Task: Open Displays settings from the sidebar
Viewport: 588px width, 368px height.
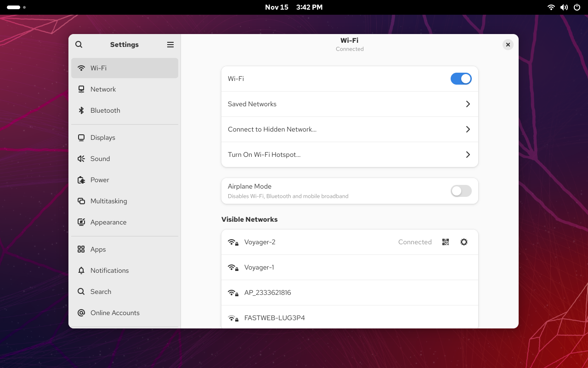Action: click(x=102, y=138)
